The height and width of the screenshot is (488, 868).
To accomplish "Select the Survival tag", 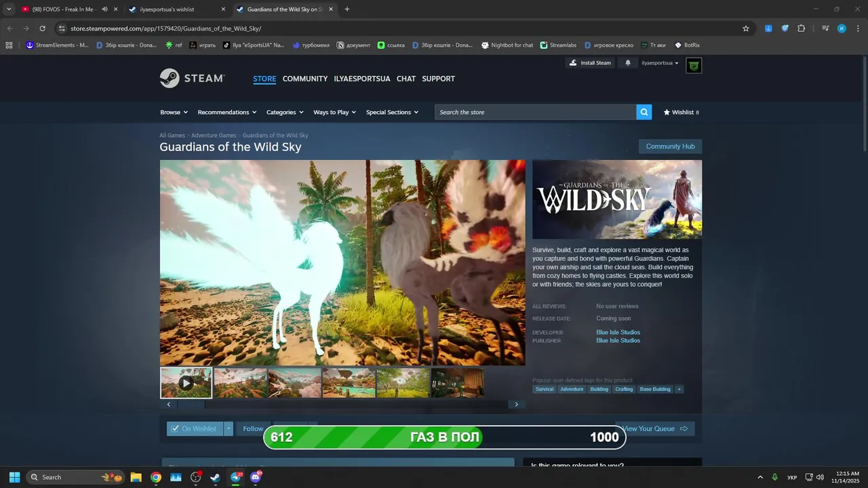I will click(545, 389).
